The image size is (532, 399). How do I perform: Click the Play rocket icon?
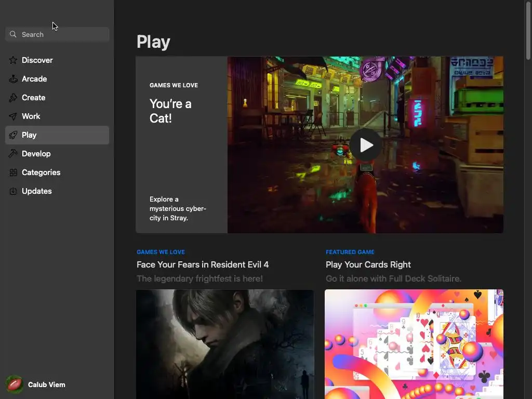click(13, 135)
